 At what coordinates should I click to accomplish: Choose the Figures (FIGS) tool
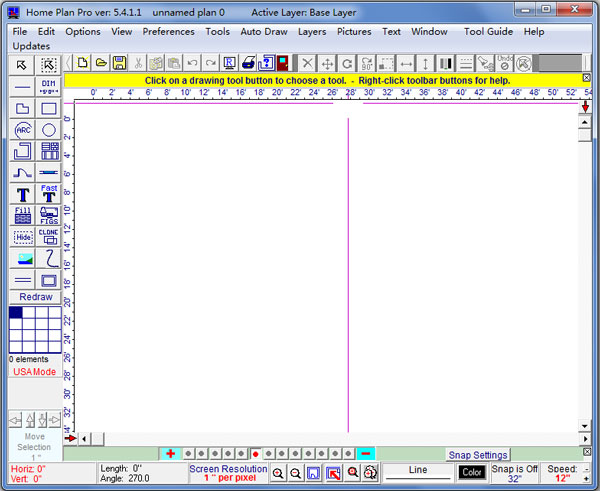pos(49,215)
